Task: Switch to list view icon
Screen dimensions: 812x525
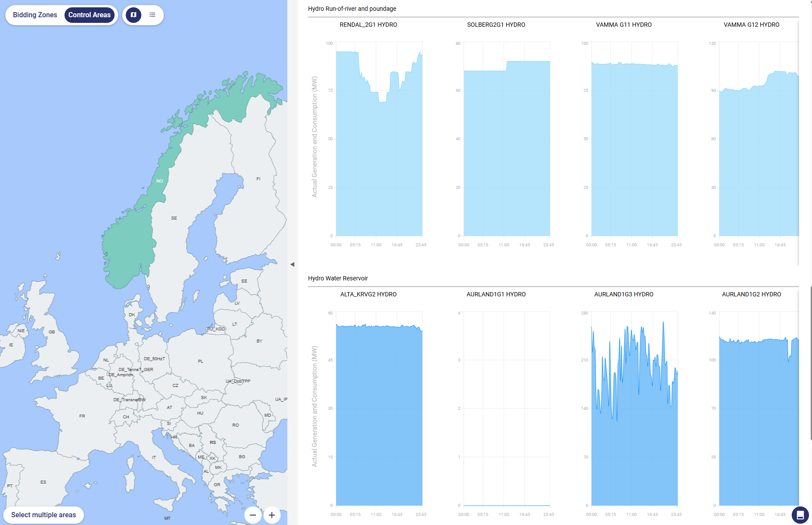Action: 152,15
